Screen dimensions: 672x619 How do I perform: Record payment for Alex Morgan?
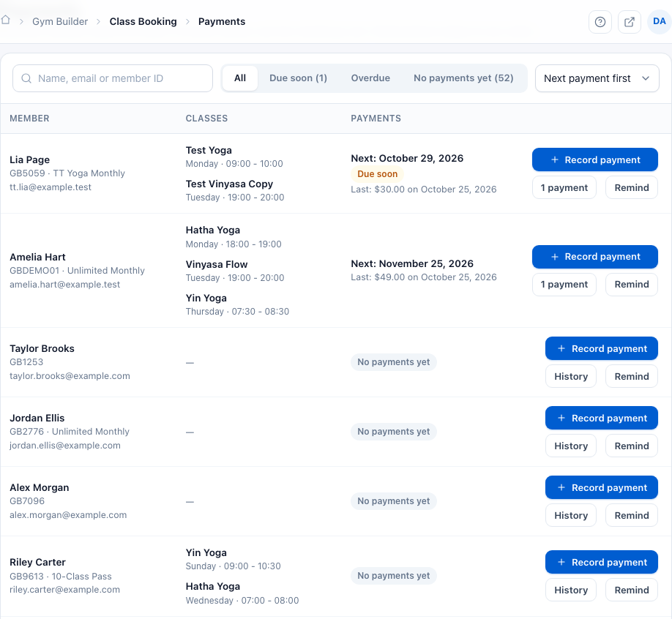(601, 487)
